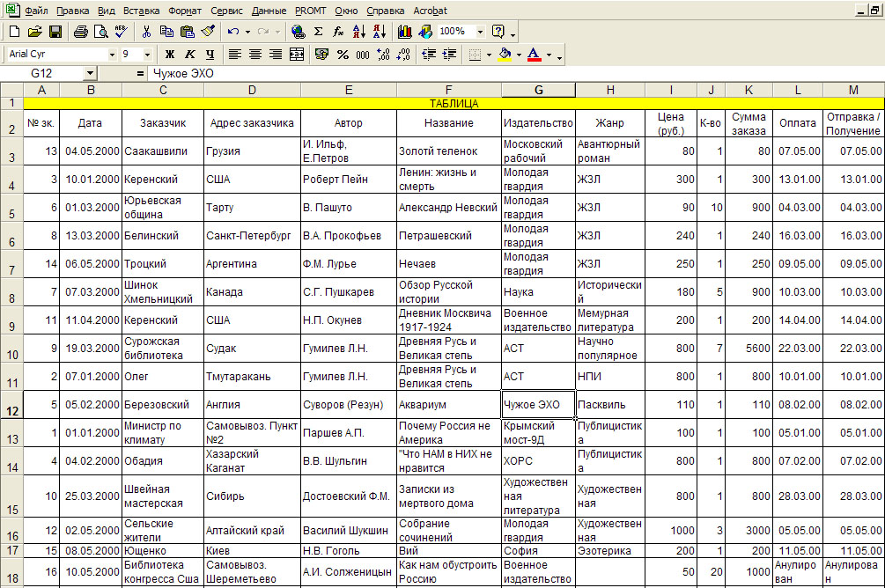
Task: Open the Формат menu
Action: coord(185,11)
